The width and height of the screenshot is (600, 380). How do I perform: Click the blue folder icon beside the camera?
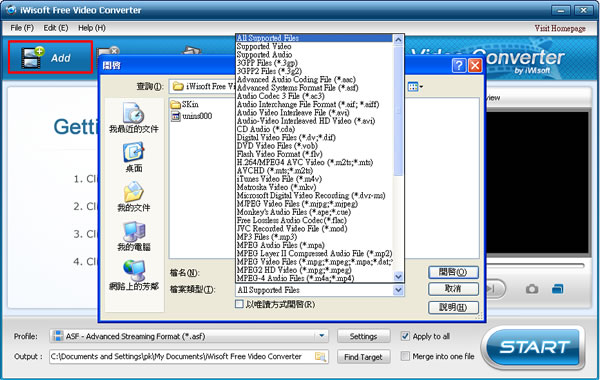558,289
